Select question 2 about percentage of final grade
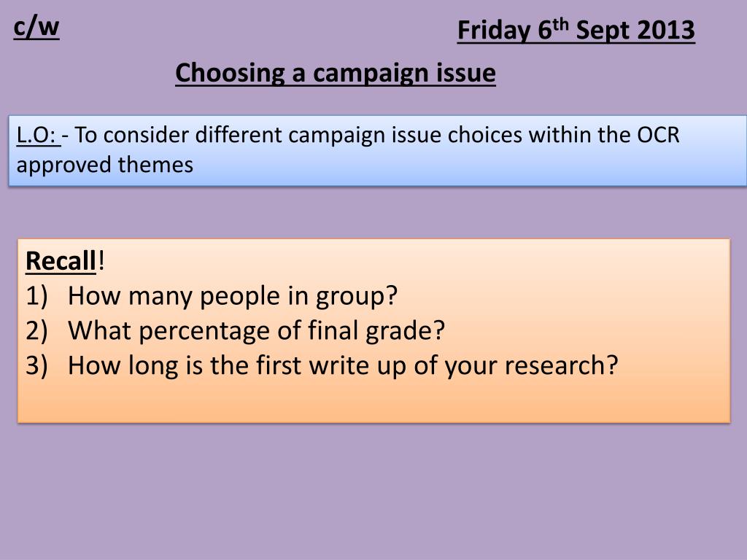This screenshot has height=560, width=747. 256,331
